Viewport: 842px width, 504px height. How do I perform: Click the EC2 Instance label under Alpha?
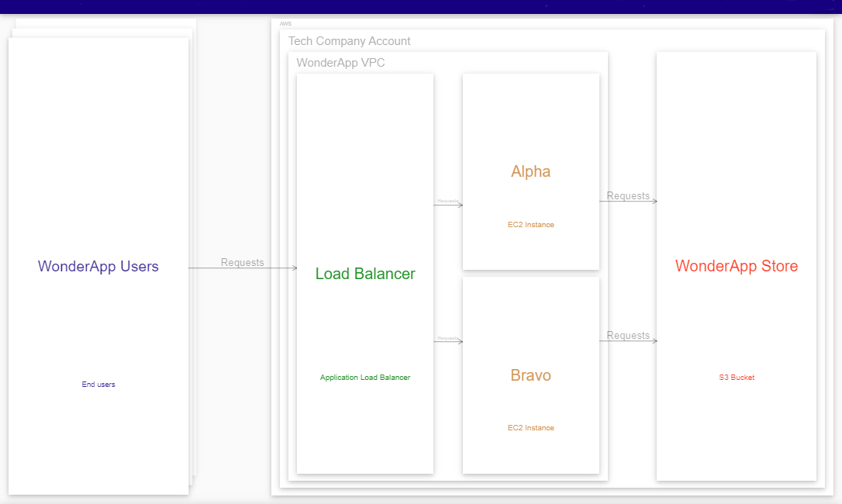(x=530, y=224)
